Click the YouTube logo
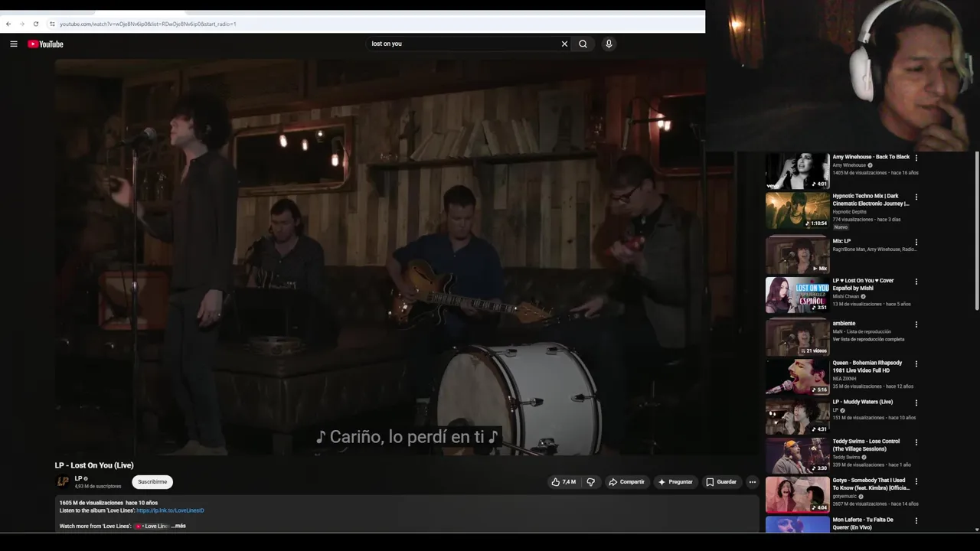Screen dimensions: 980x551 [46, 44]
